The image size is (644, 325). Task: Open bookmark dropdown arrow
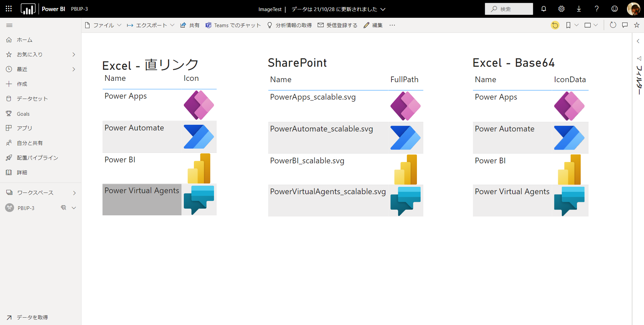(x=576, y=25)
